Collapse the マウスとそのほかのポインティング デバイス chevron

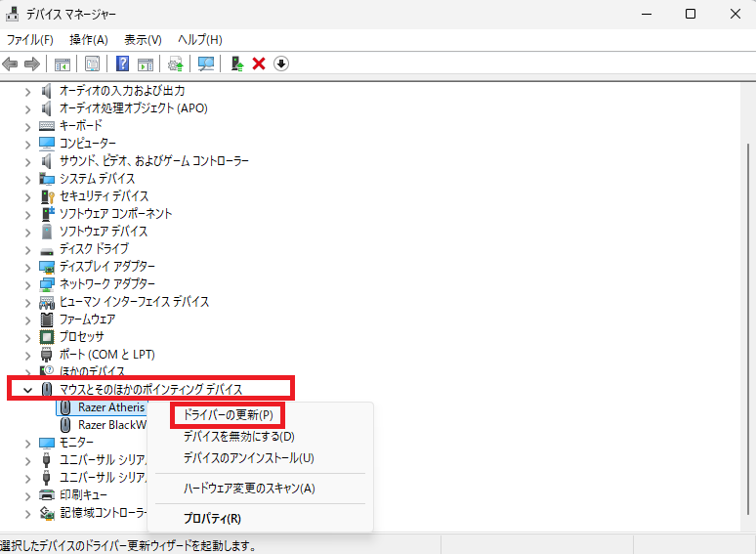point(28,390)
